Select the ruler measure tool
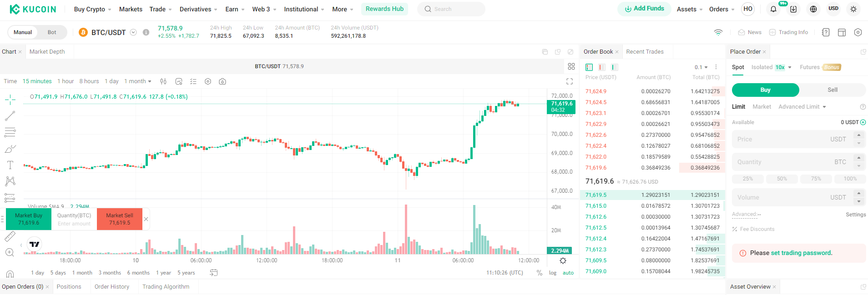Viewport: 868px width, 295px height. click(10, 236)
